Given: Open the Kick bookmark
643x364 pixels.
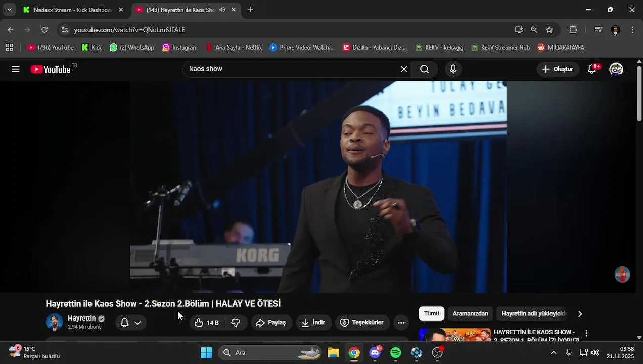Looking at the screenshot, I should 92,47.
